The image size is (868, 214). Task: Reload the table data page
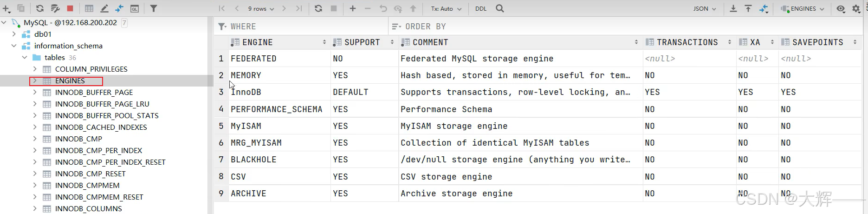pos(318,8)
